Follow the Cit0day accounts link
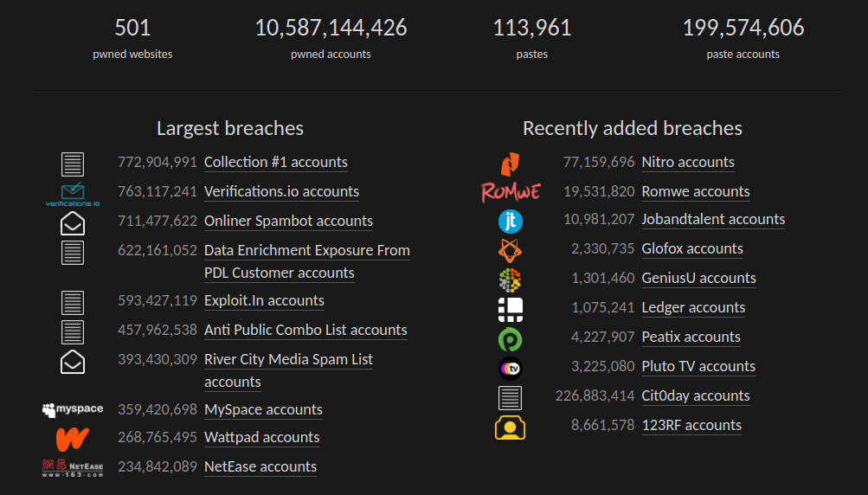Viewport: 868px width, 495px height. [x=695, y=396]
